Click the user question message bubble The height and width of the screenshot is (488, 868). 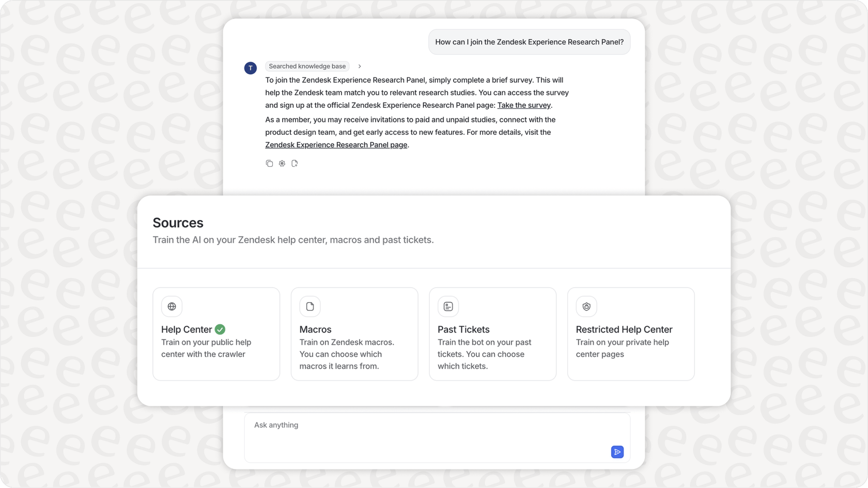pos(529,42)
